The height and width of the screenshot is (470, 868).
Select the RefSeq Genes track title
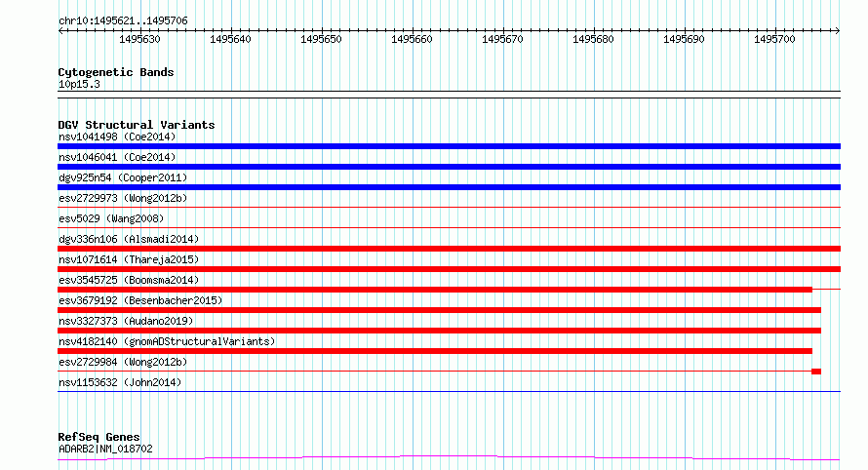pos(99,437)
